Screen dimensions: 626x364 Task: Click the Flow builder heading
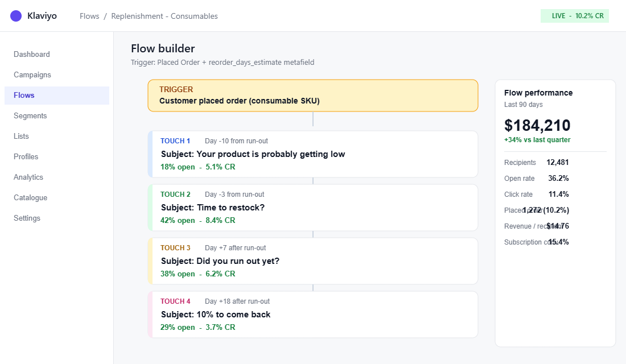pos(163,48)
